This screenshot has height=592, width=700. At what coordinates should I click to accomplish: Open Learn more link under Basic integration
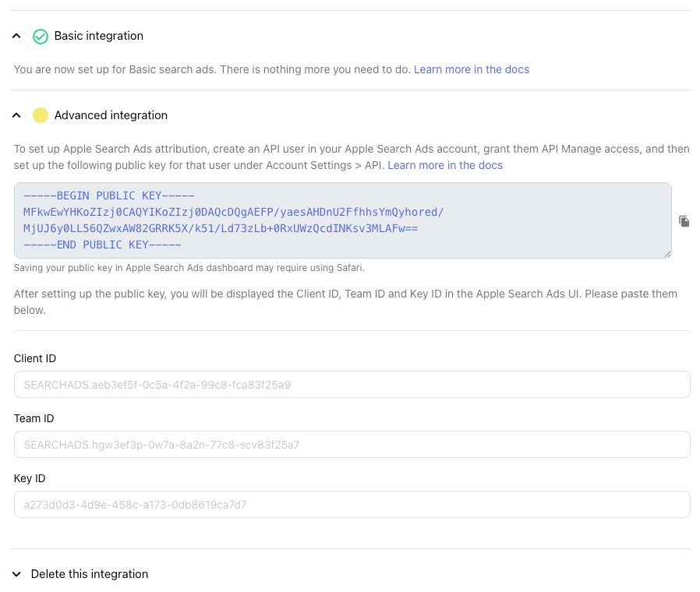click(472, 69)
